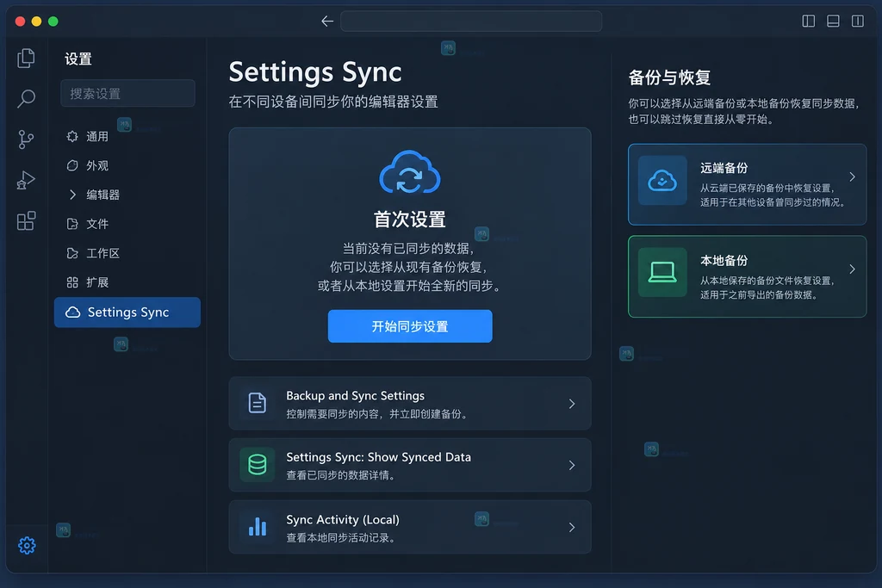The height and width of the screenshot is (588, 882).
Task: Click the folder icon next to 工作区
Action: coord(72,253)
